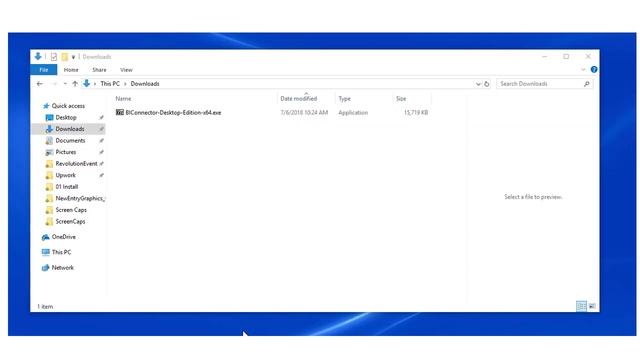Screen dimensions: 640x360
Task: Click the Desktop folder icon
Action: tap(49, 118)
